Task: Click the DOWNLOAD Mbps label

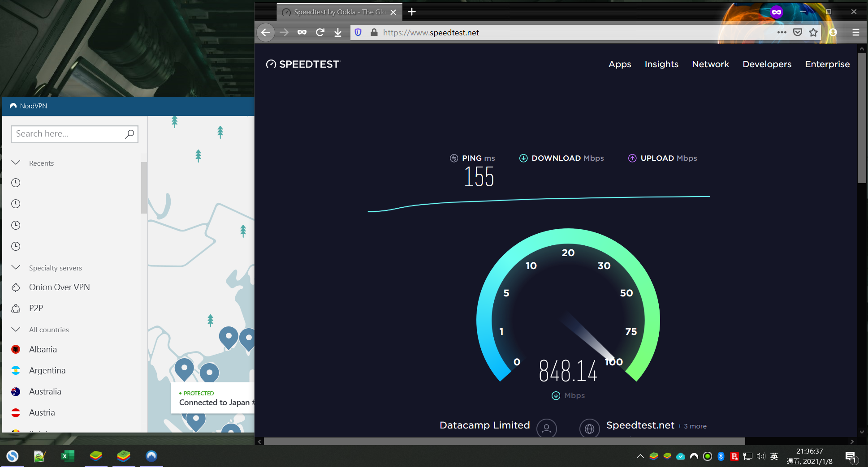Action: coord(561,158)
